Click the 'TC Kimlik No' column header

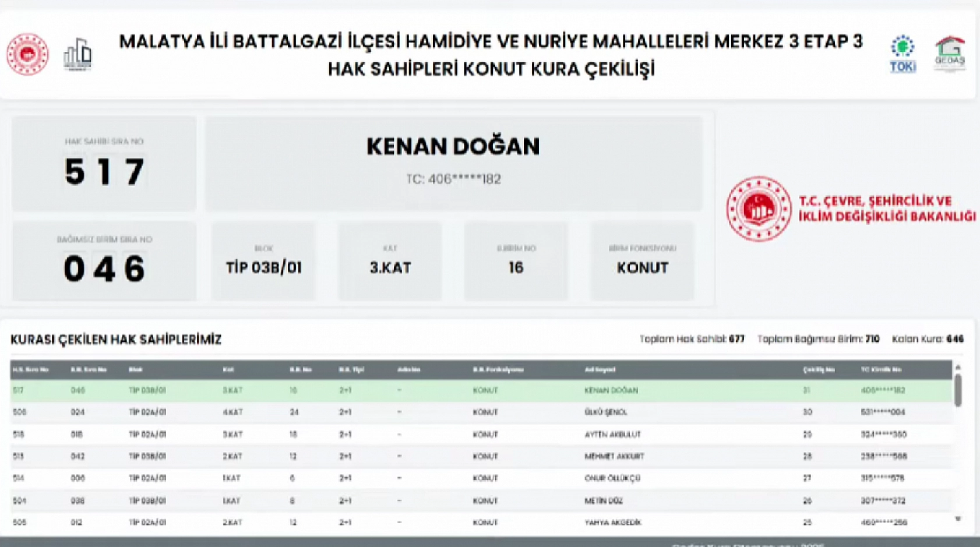coord(881,369)
